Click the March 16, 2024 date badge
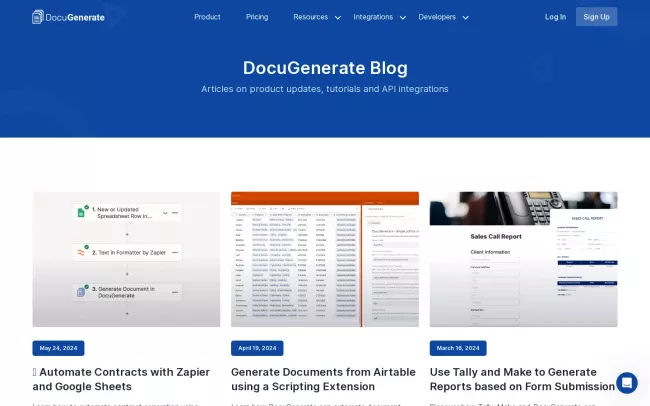 click(x=458, y=348)
